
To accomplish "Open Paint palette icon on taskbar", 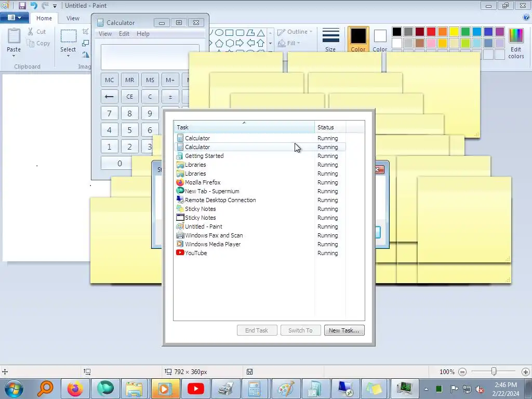I will coord(286,389).
